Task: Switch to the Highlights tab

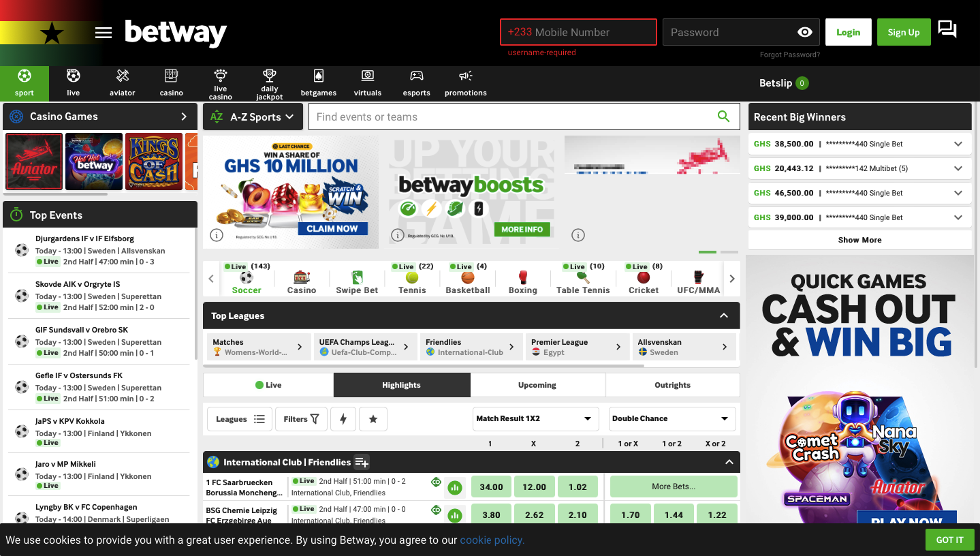Action: point(402,385)
